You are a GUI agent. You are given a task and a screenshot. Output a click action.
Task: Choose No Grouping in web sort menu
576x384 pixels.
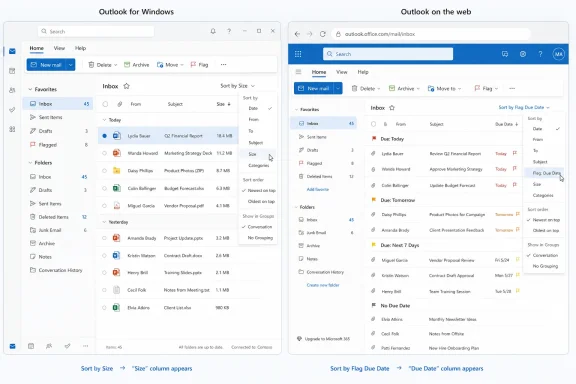coord(545,266)
